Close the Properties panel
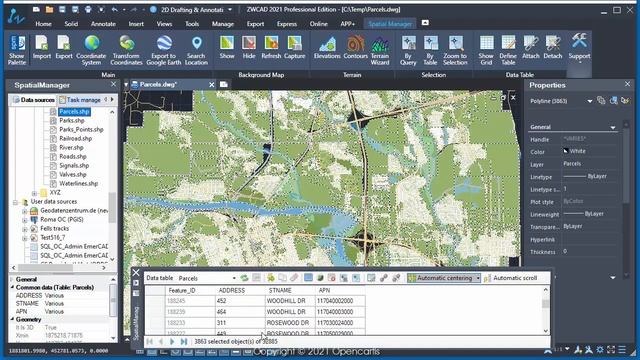This screenshot has width=640, height=360. point(627,84)
